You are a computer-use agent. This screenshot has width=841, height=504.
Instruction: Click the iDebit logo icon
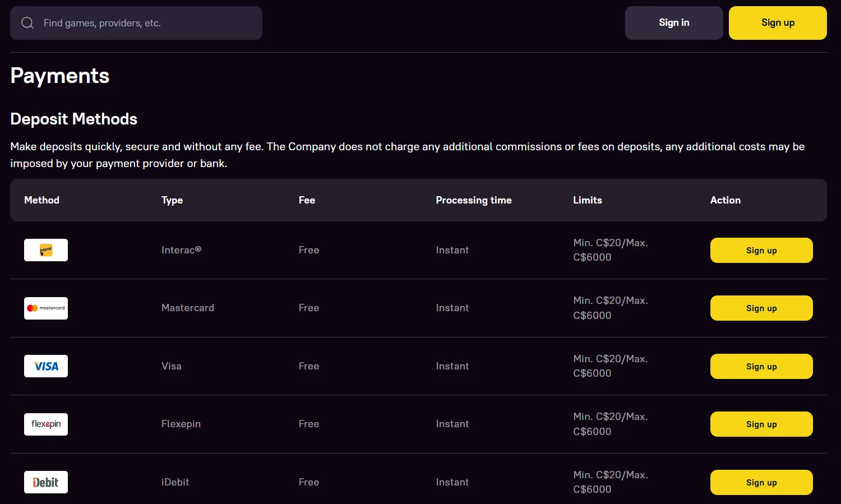(x=46, y=482)
